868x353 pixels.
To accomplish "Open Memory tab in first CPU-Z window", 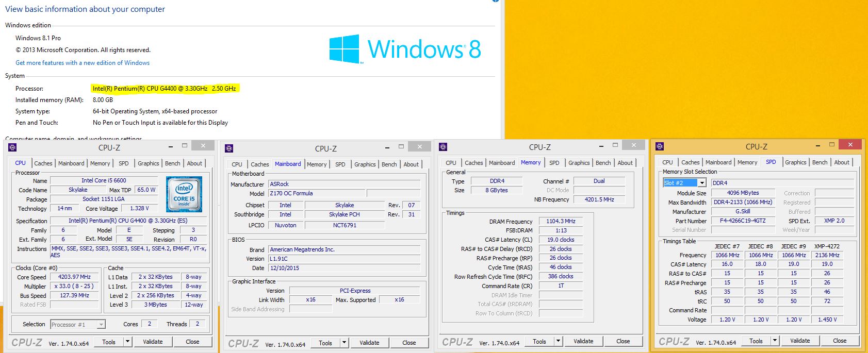I will tap(100, 163).
